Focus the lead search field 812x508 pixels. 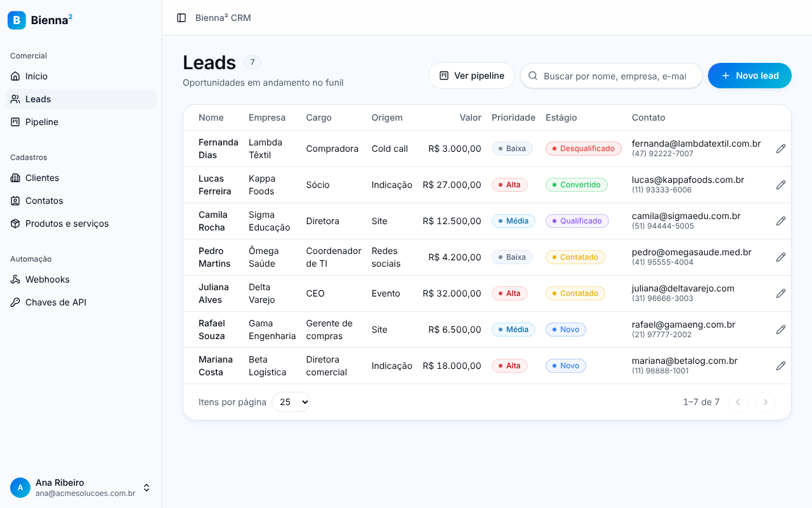[612, 76]
